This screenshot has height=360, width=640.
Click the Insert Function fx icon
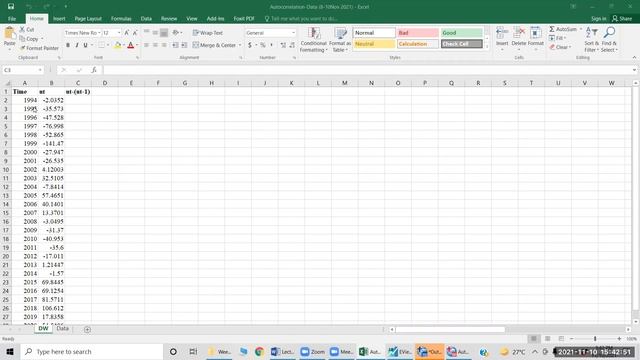coord(93,70)
